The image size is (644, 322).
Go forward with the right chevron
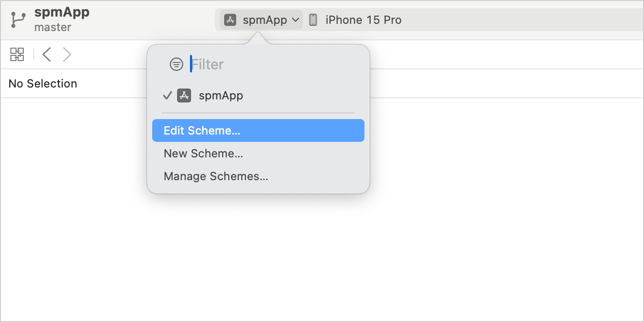pyautogui.click(x=67, y=54)
